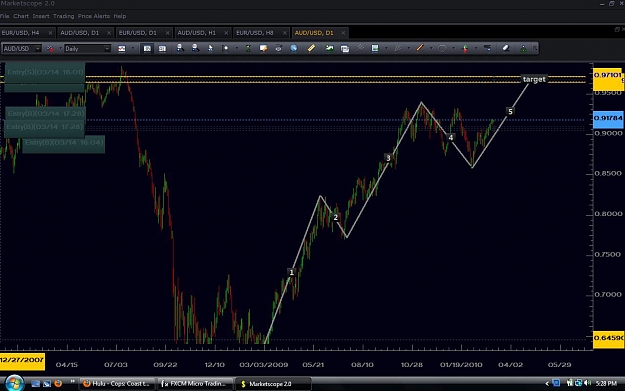Click the printer icon in toolbar
The width and height of the screenshot is (625, 391).
278,48
